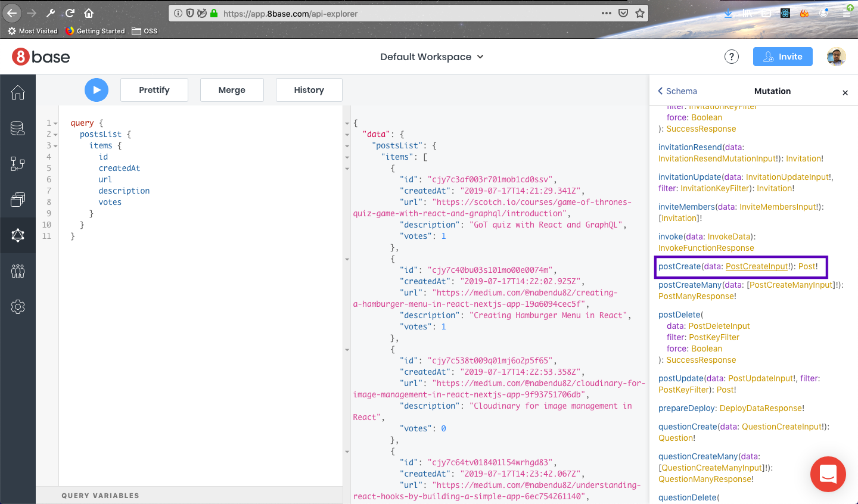This screenshot has height=504, width=858.
Task: Open the postUpdate mutation field
Action: click(x=681, y=378)
